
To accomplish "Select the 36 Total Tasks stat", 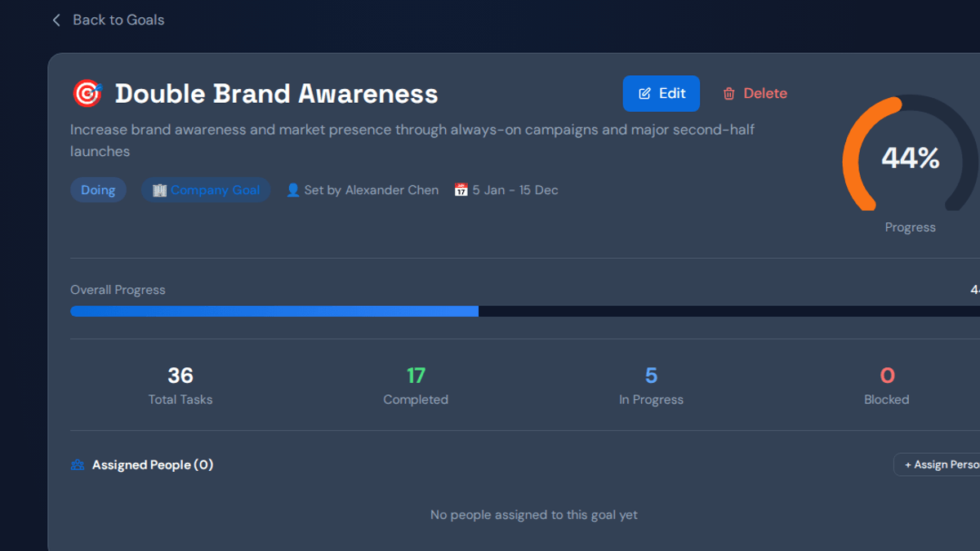I will pyautogui.click(x=180, y=386).
